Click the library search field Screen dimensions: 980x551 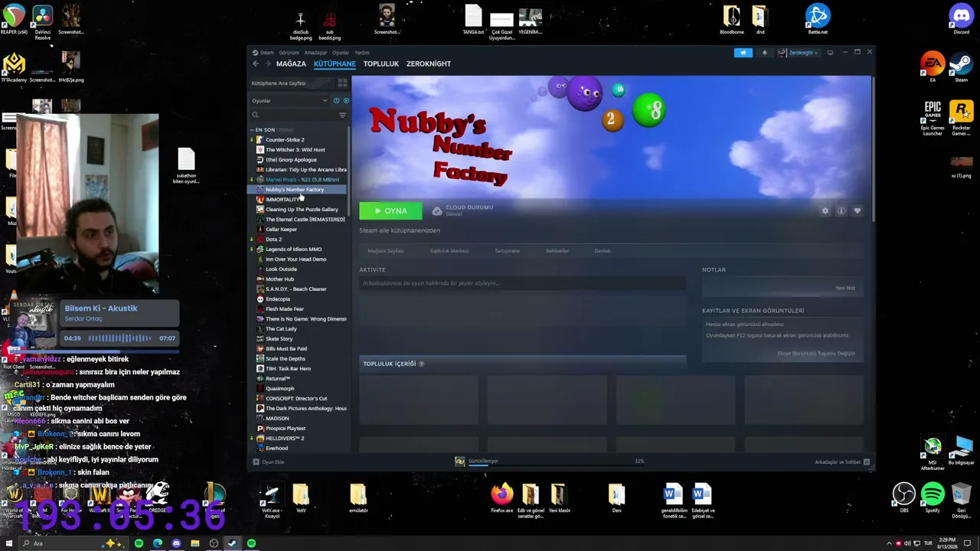(x=295, y=115)
